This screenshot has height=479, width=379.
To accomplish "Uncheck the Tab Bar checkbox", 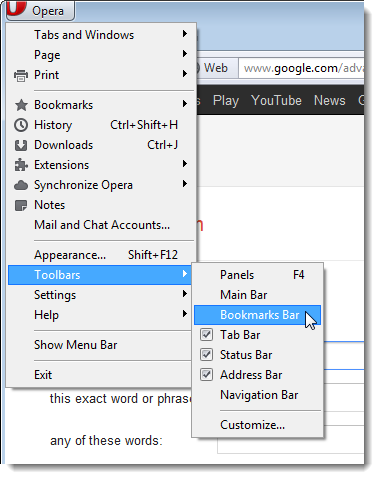I will pyautogui.click(x=206, y=334).
